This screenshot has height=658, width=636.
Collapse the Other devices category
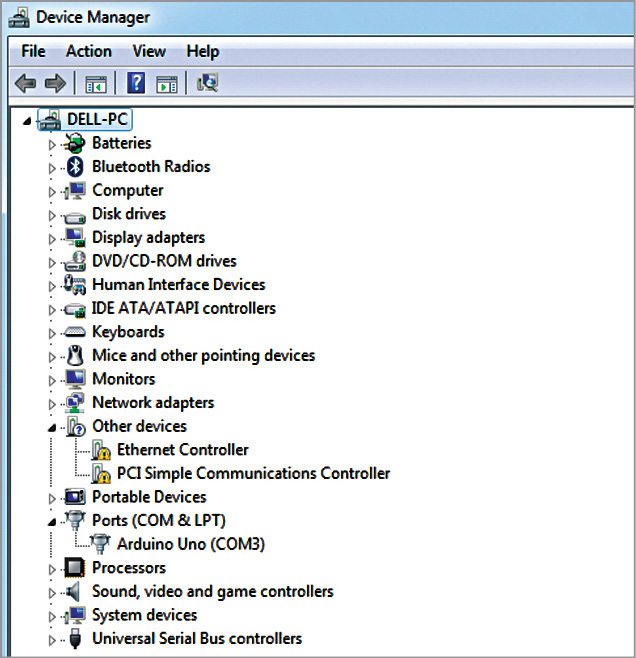pos(53,427)
